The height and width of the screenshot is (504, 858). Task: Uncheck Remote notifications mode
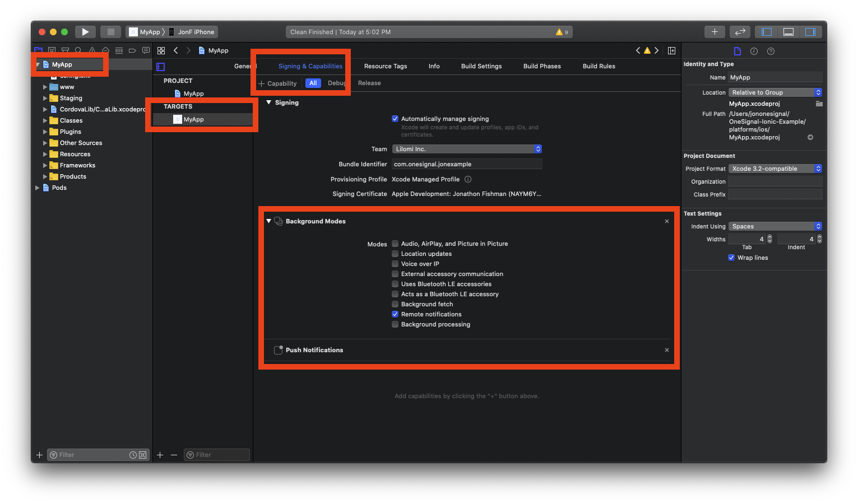[x=395, y=314]
